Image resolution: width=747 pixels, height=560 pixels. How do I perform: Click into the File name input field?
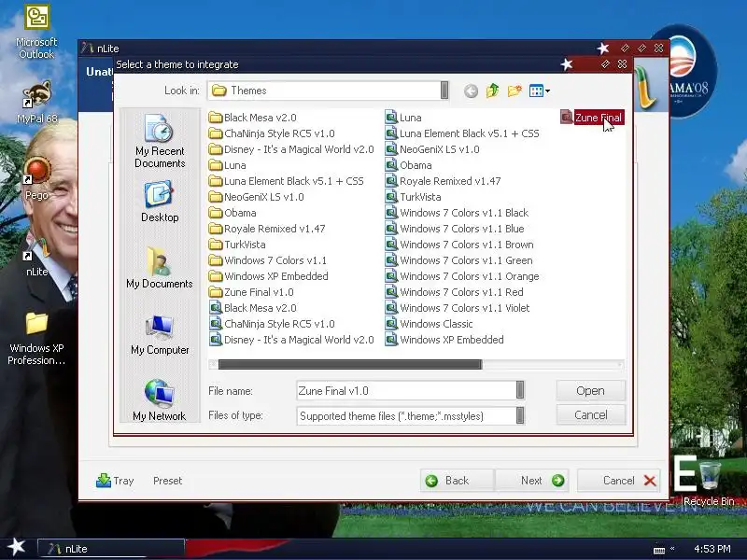click(x=406, y=390)
